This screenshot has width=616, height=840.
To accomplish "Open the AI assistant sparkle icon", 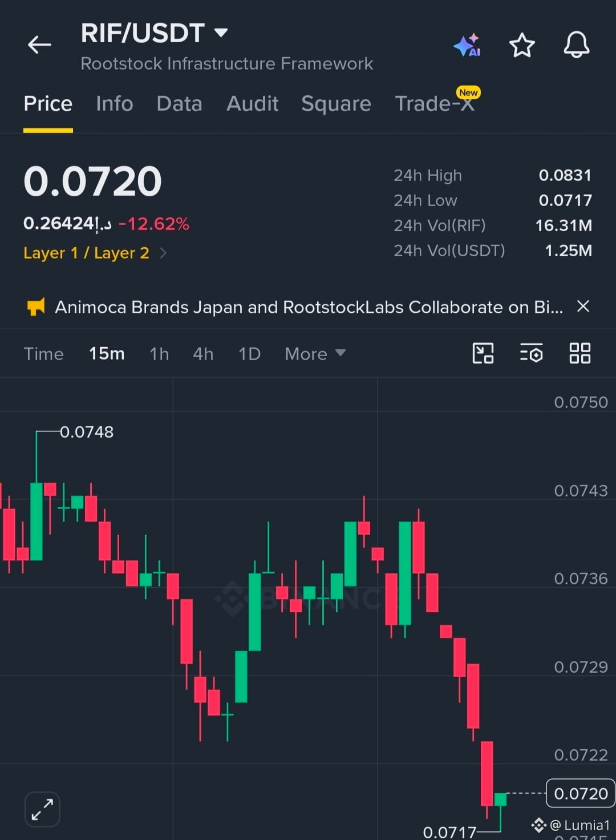I will click(x=467, y=45).
